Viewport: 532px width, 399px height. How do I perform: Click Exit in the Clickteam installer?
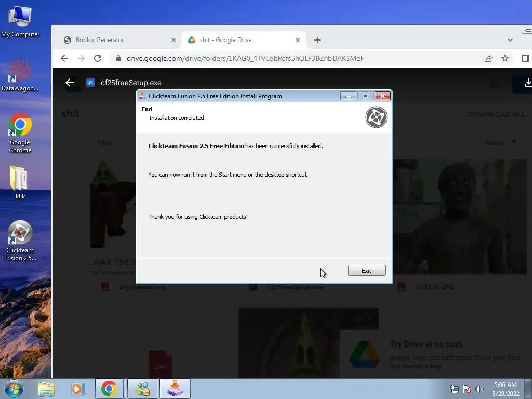(x=367, y=270)
